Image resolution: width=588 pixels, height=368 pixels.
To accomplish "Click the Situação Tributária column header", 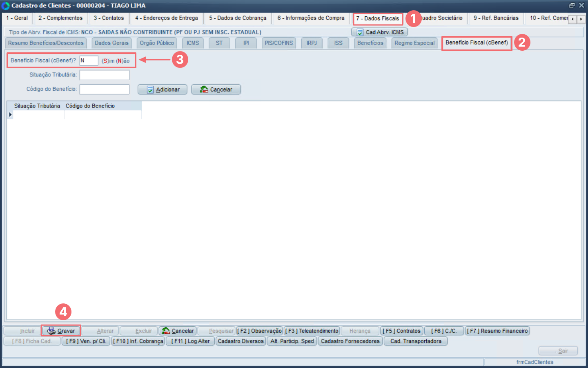I will coord(37,106).
